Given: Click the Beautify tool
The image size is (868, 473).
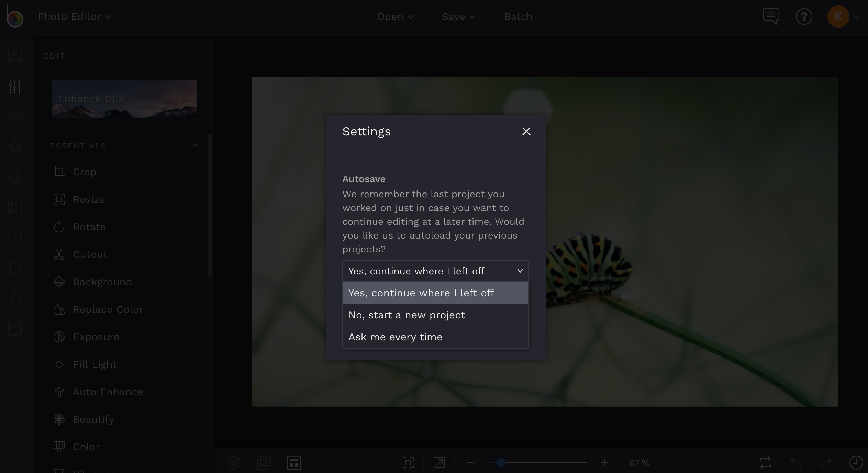Looking at the screenshot, I should pos(84,419).
